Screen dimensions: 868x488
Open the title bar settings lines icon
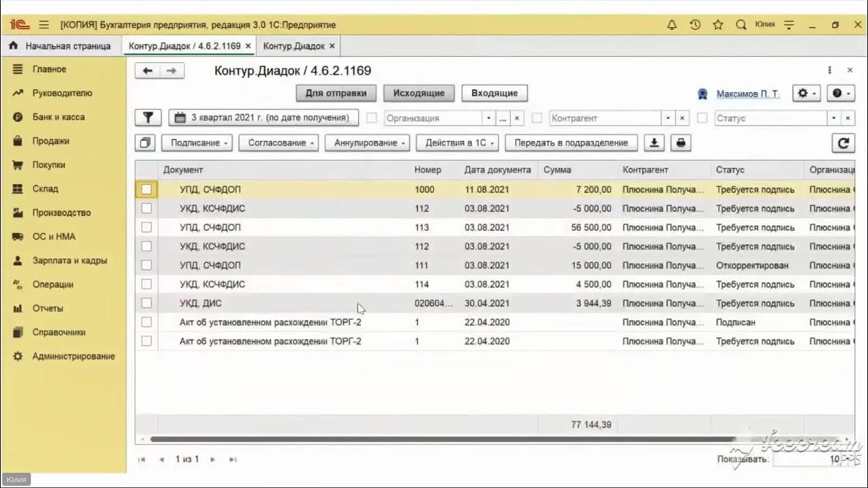pyautogui.click(x=789, y=25)
